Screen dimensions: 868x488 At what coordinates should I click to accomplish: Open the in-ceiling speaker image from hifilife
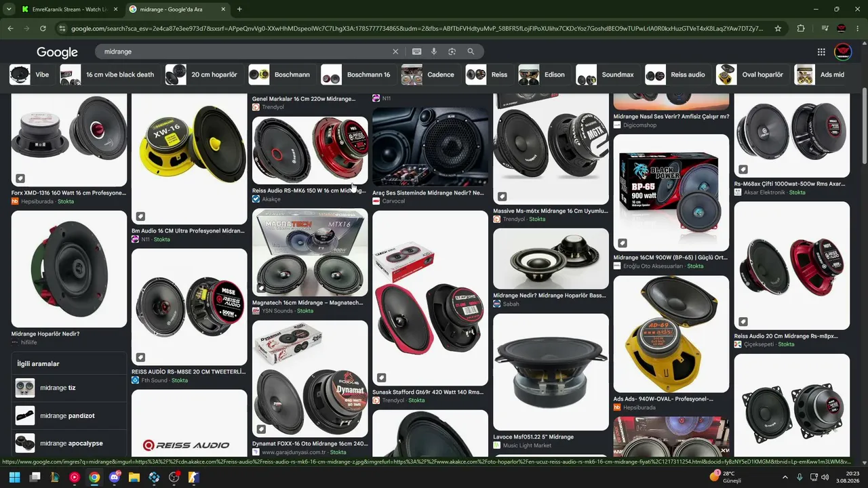click(x=69, y=269)
